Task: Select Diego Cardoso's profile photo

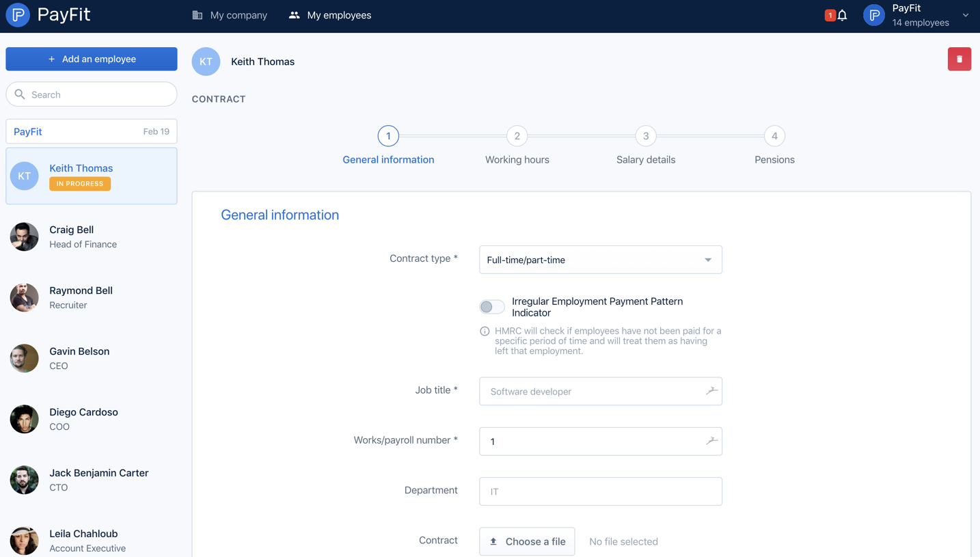Action: coord(24,419)
